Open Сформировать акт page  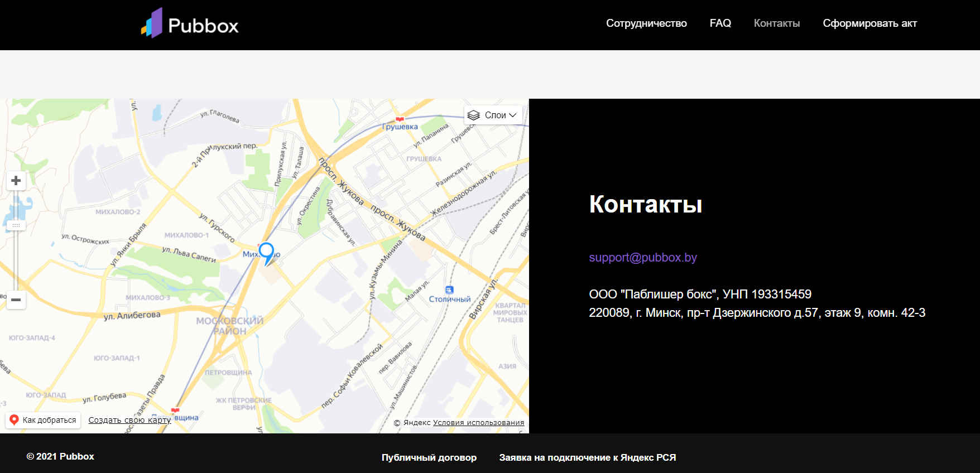[869, 23]
